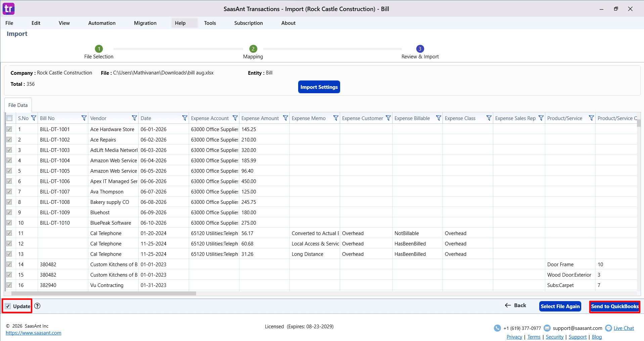Viewport: 644px width, 341px height.
Task: Select the Wood Door:Exterior product cell
Action: pyautogui.click(x=570, y=275)
